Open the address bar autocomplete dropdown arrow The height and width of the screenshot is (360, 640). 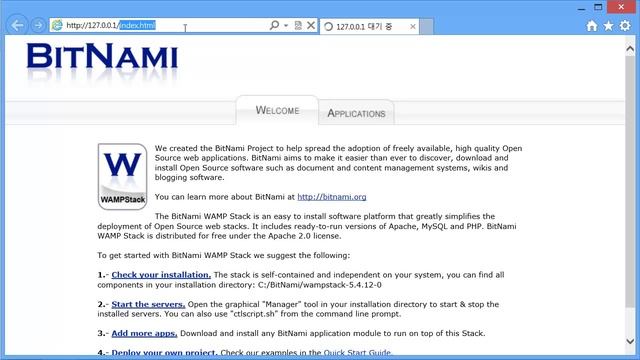point(286,26)
